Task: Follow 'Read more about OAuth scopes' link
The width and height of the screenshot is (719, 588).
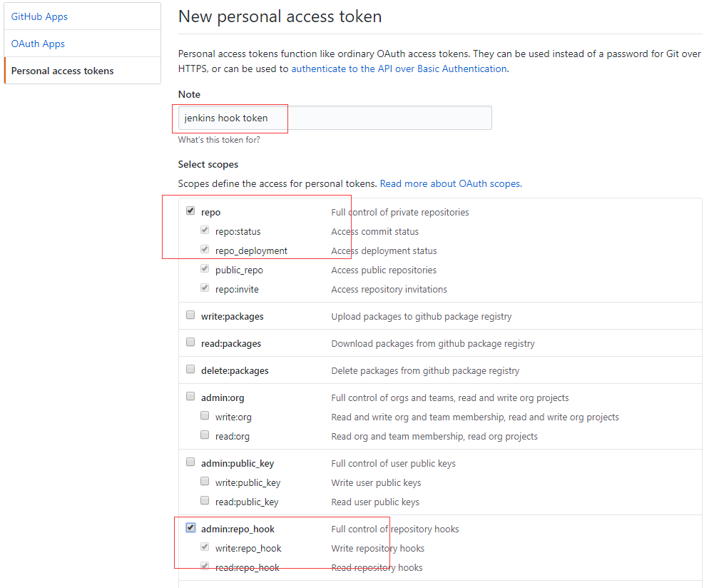Action: tap(449, 183)
